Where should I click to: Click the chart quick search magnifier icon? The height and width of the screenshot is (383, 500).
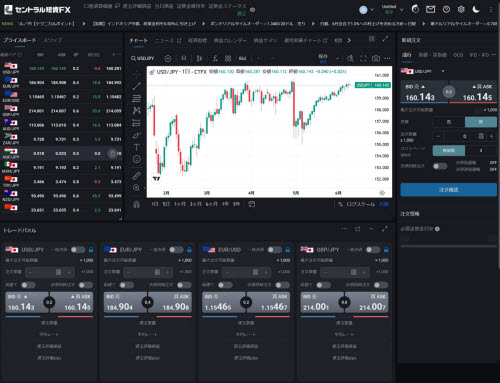click(350, 58)
